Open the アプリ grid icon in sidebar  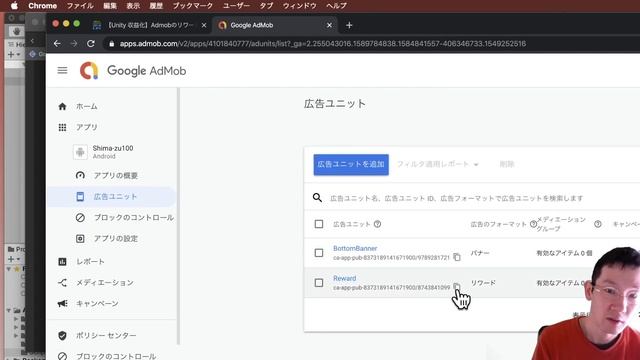[x=62, y=127]
